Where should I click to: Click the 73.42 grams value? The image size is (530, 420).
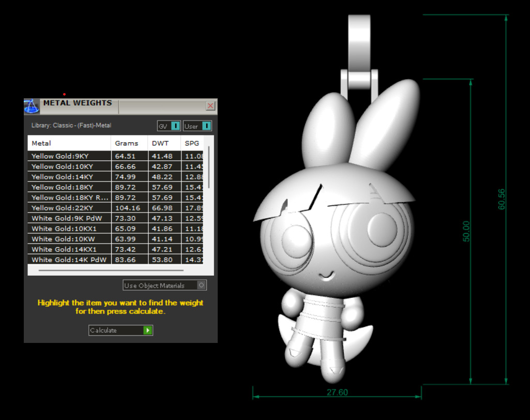[125, 249]
